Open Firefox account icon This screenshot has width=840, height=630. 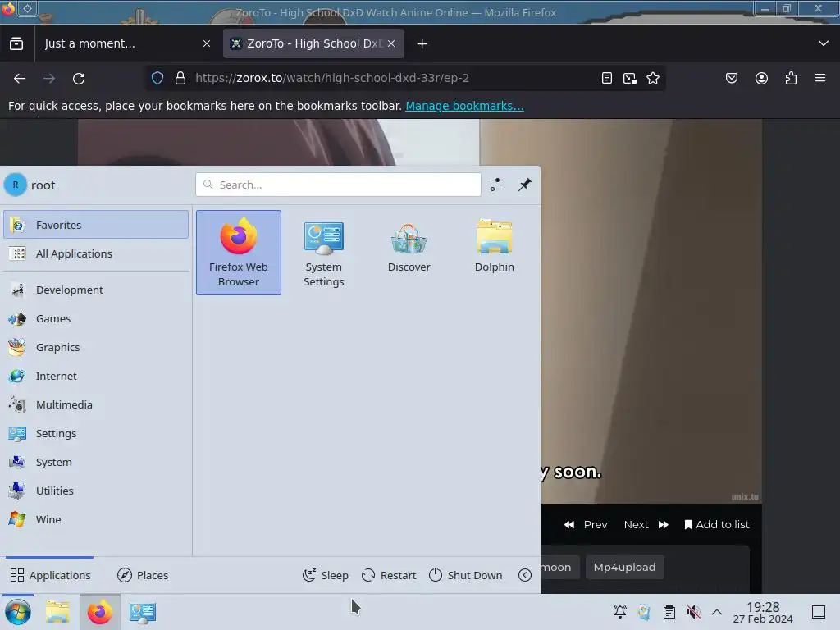tap(761, 78)
